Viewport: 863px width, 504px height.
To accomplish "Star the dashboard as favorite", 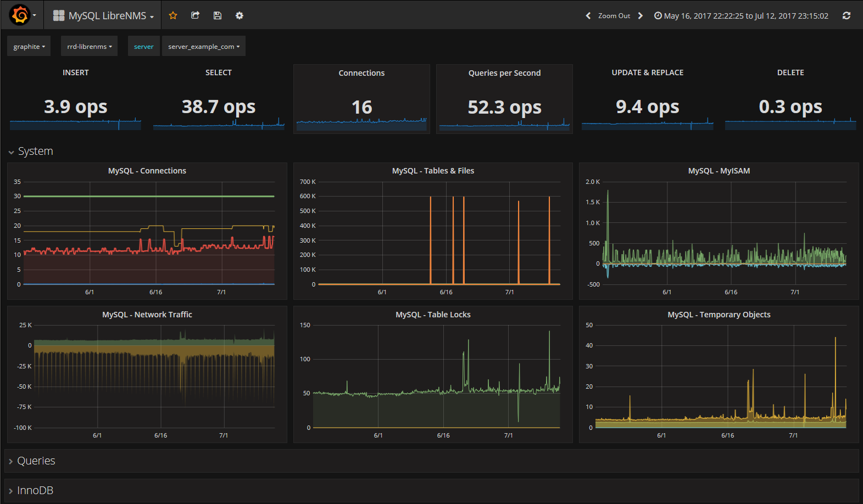I will pos(173,15).
